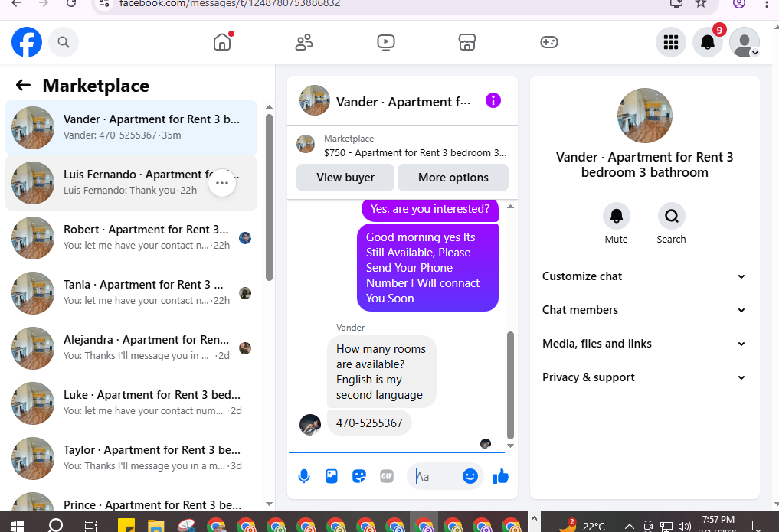Viewport: 779px width, 532px height.
Task: Reload the page in browser
Action: pos(71,4)
